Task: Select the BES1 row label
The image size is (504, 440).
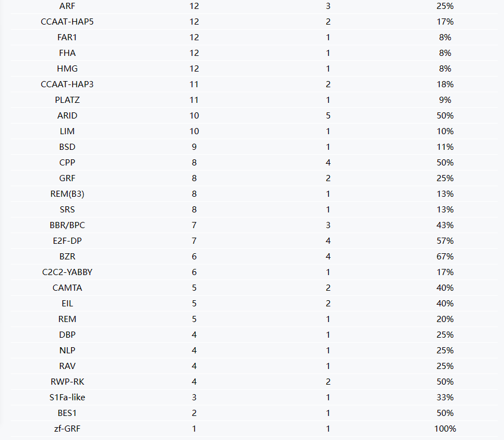Action: pos(67,413)
